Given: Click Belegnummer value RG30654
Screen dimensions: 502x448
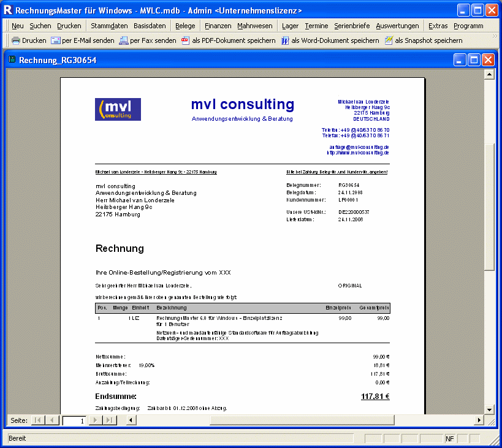Looking at the screenshot, I should pyautogui.click(x=349, y=185).
